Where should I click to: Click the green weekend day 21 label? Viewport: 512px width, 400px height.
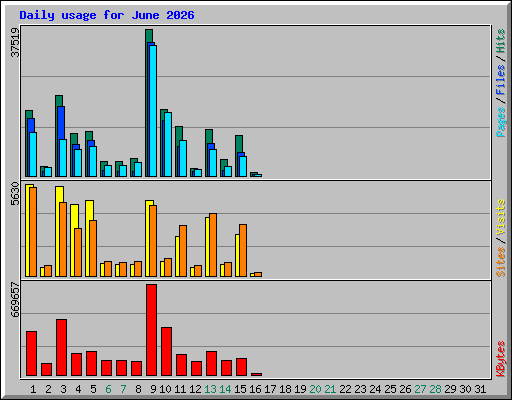[x=330, y=389]
